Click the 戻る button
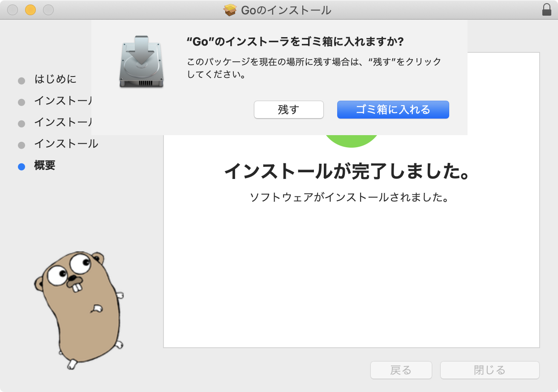The image size is (558, 392). [401, 370]
